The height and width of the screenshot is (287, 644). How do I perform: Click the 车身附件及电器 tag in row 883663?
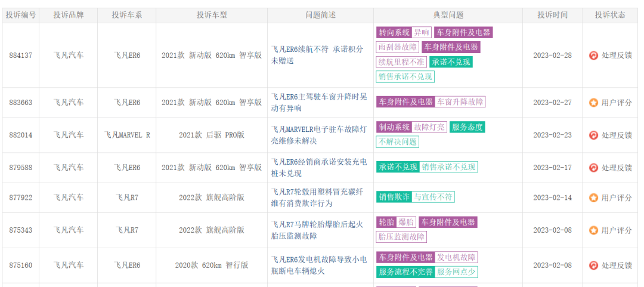(x=406, y=102)
